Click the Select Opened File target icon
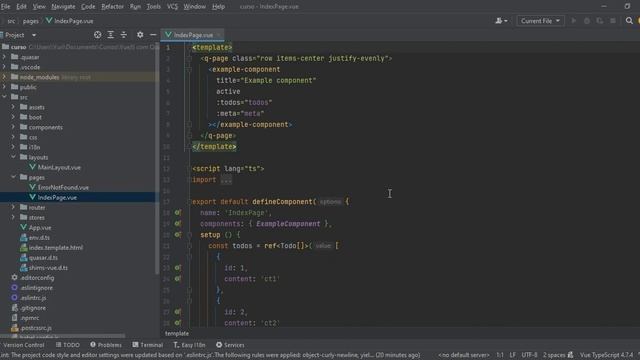 pos(98,35)
